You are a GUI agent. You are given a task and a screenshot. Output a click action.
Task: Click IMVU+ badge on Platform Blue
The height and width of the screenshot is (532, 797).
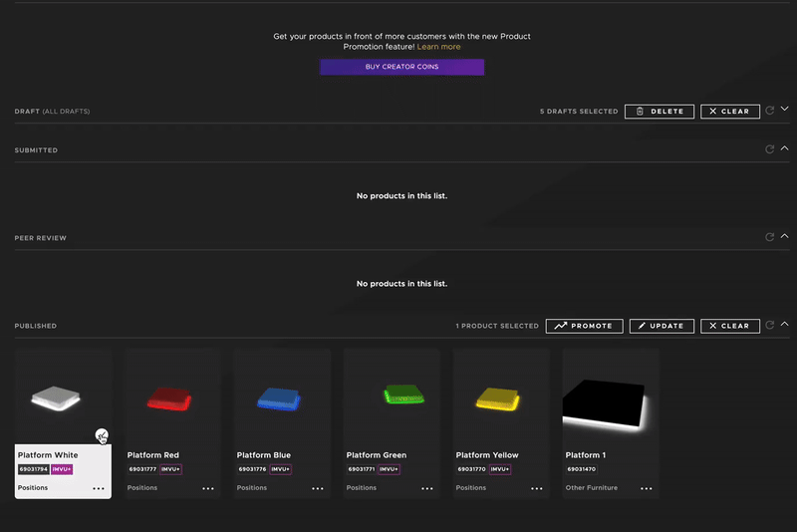[x=281, y=469]
